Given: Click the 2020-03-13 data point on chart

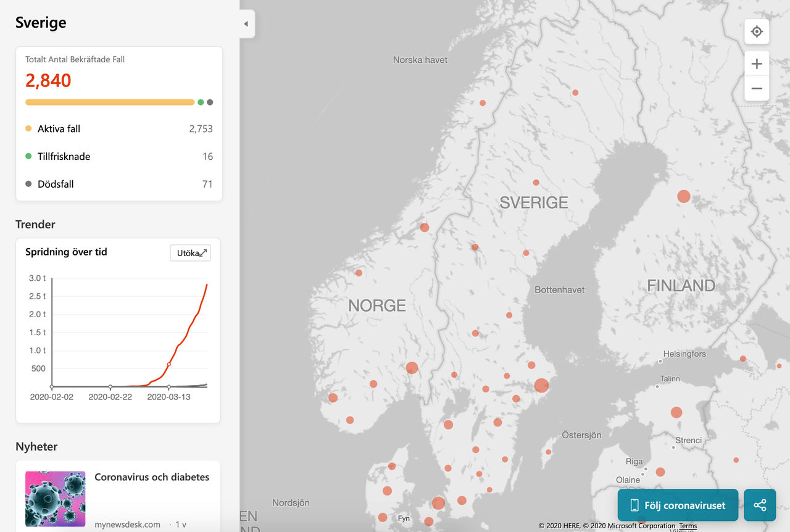Looking at the screenshot, I should pyautogui.click(x=169, y=364).
